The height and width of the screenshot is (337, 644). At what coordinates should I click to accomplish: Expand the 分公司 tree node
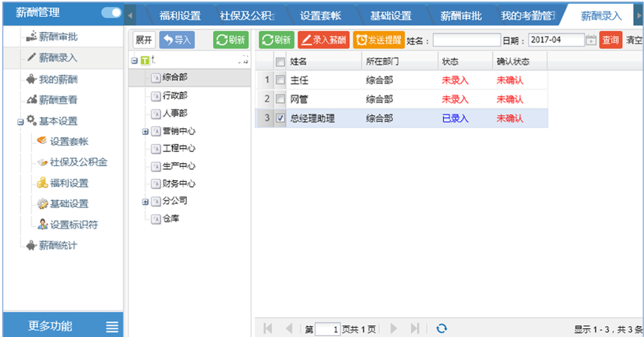(x=145, y=201)
